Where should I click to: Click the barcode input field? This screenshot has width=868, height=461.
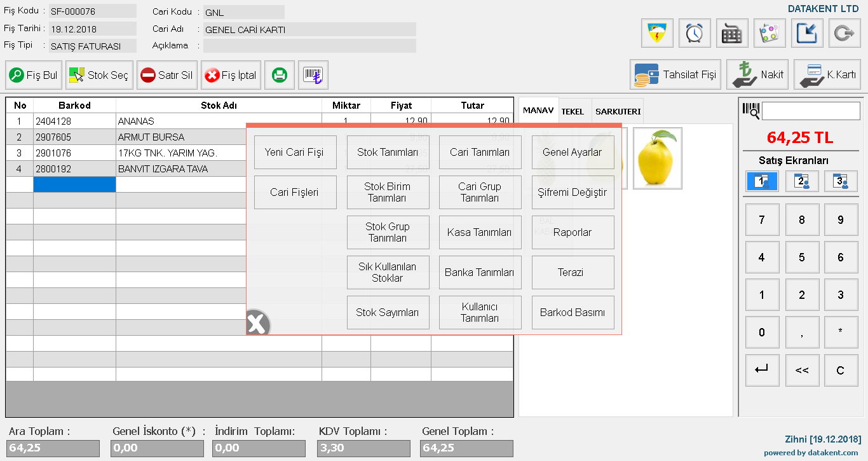click(811, 111)
